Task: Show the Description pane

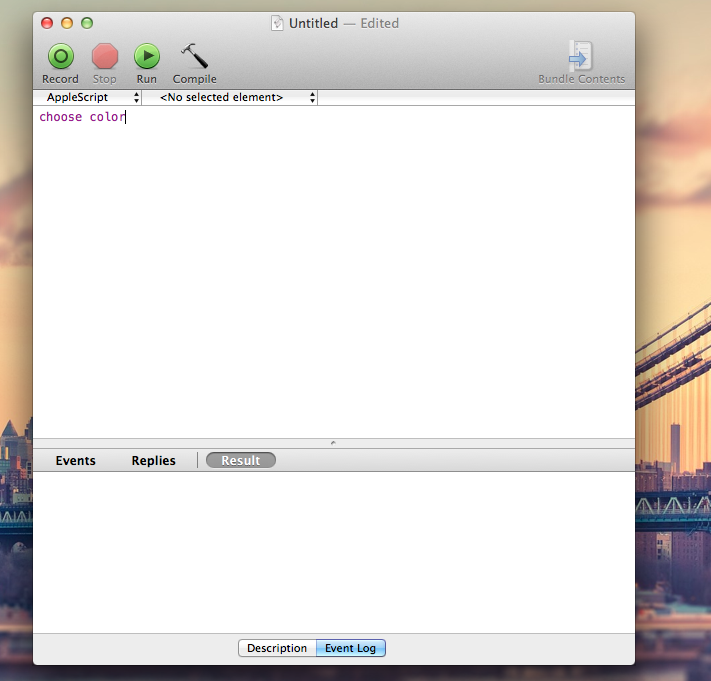Action: 277,648
